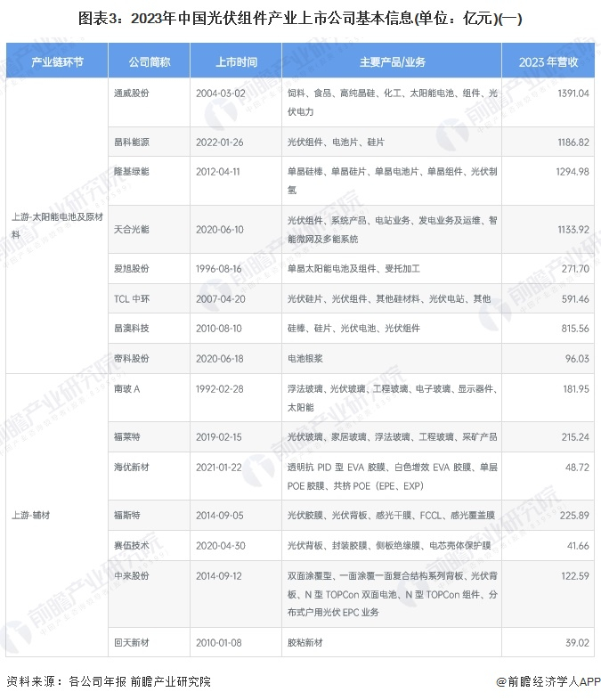Screen dimensions: 601x700
Task: Select the company name 帝科股份
Action: coord(132,359)
